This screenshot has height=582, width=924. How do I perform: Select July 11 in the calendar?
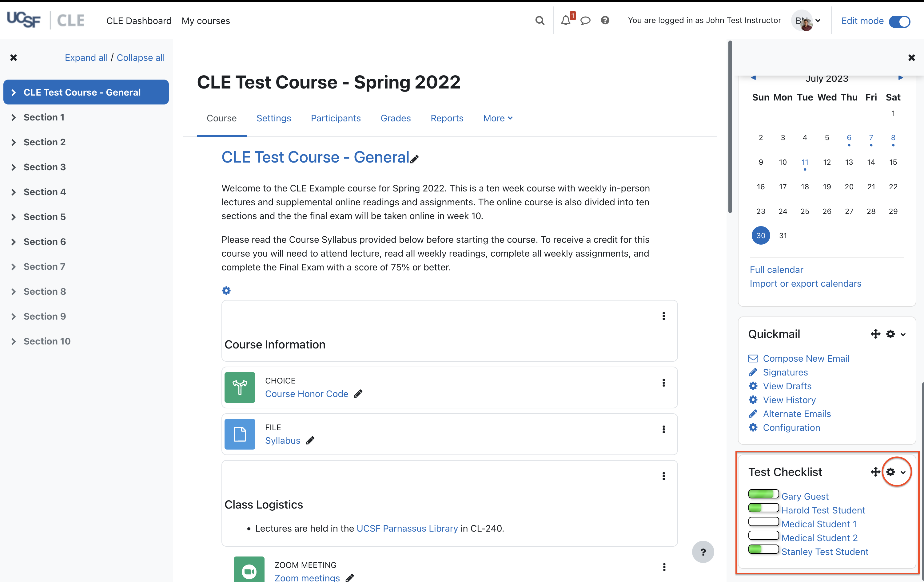(805, 162)
